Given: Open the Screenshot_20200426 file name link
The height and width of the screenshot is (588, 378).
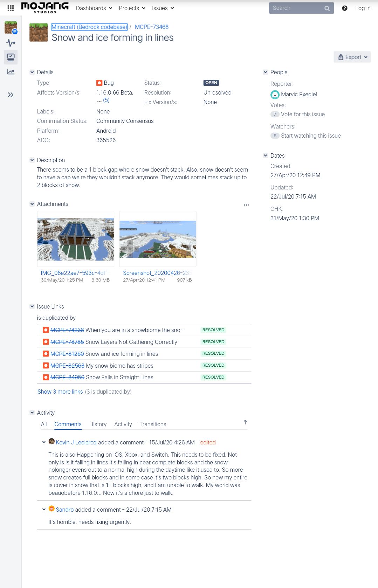Looking at the screenshot, I should [158, 273].
